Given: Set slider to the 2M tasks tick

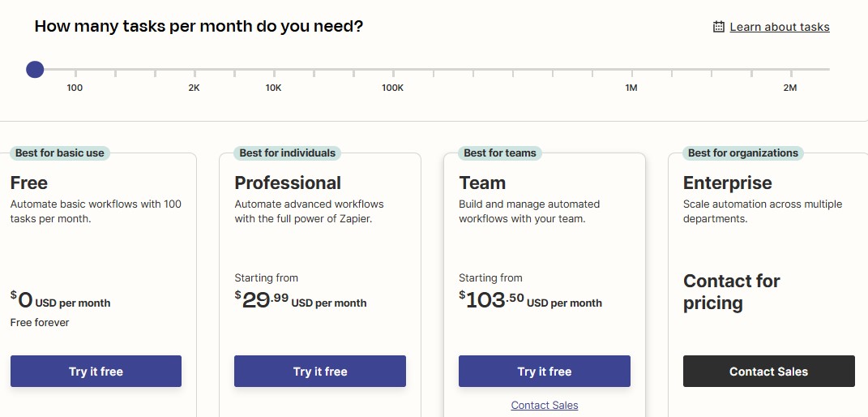Looking at the screenshot, I should pos(791,72).
